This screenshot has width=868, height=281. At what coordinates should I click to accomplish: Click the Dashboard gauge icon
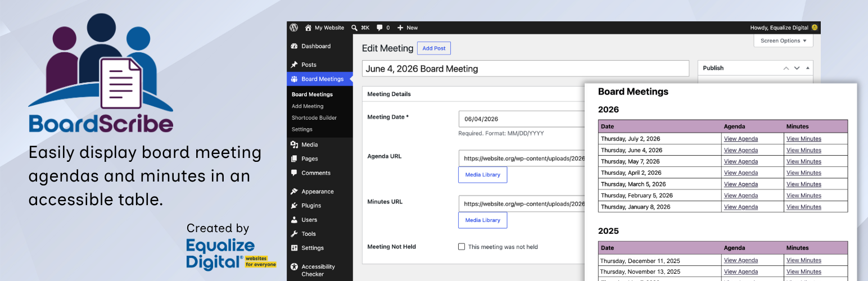(294, 46)
